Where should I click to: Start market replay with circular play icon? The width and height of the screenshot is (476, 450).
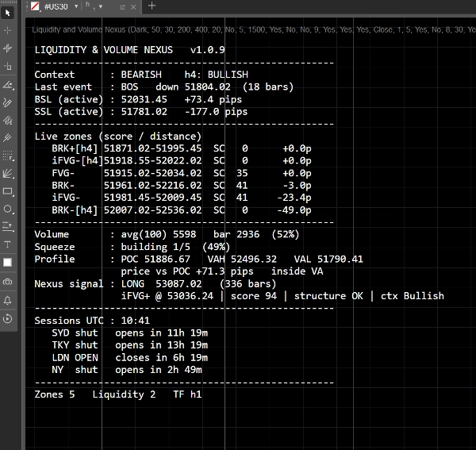[x=8, y=319]
